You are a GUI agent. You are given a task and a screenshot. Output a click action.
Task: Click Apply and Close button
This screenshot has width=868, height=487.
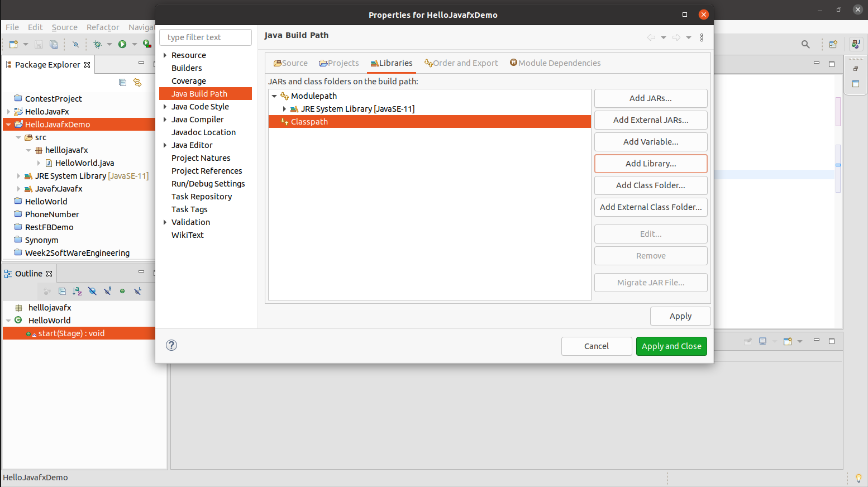pos(671,346)
